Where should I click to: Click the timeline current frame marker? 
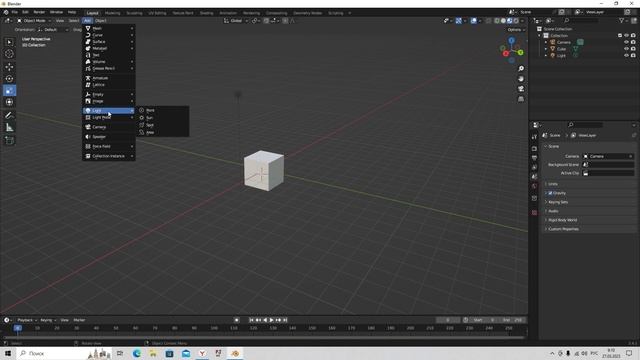tap(18, 328)
